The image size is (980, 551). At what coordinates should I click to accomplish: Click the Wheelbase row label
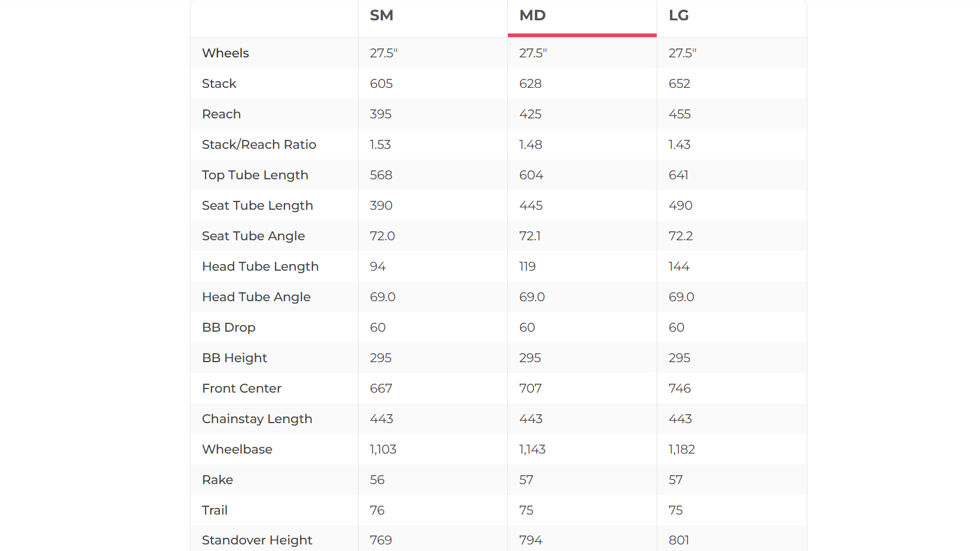click(x=237, y=449)
